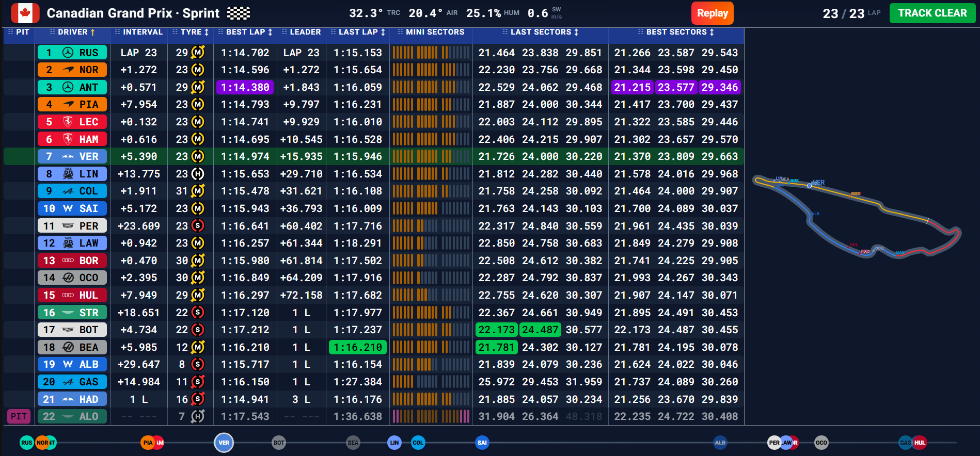Click the Red Bull logo in VER row

[x=68, y=156]
